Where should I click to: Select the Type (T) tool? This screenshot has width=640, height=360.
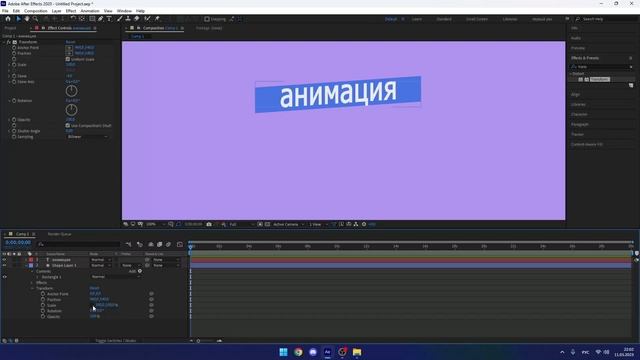click(x=109, y=19)
